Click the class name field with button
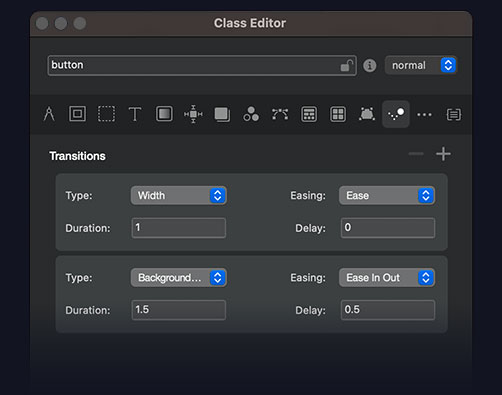The height and width of the screenshot is (395, 502). pyautogui.click(x=202, y=65)
